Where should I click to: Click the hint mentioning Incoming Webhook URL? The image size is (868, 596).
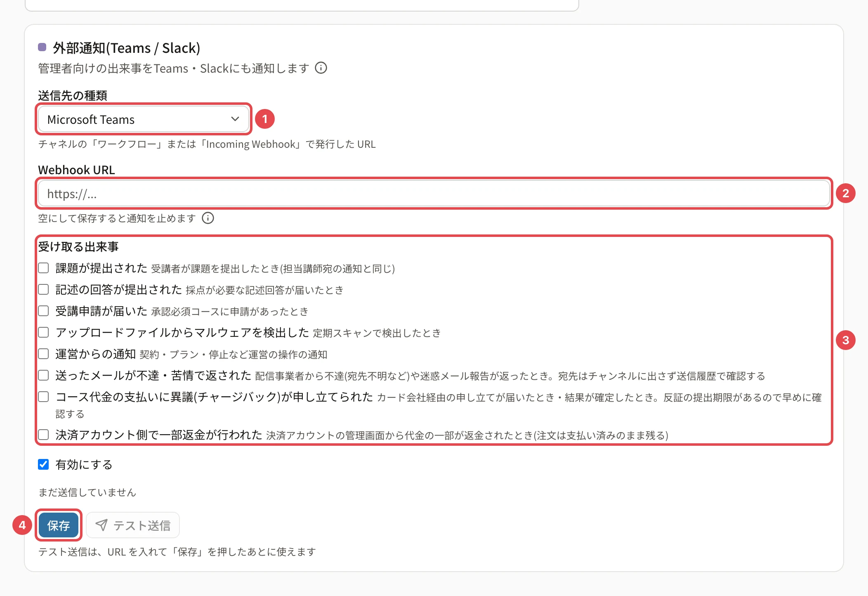207,144
